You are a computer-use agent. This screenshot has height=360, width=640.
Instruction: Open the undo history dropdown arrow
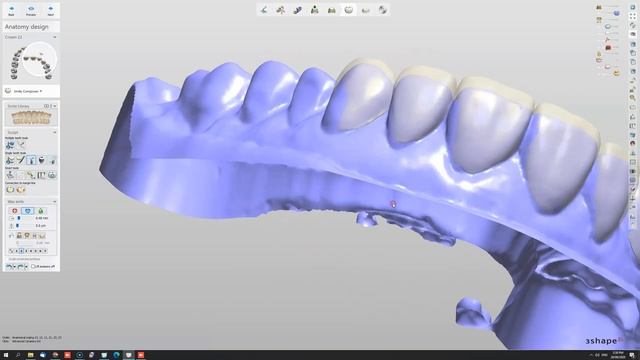coord(14,267)
